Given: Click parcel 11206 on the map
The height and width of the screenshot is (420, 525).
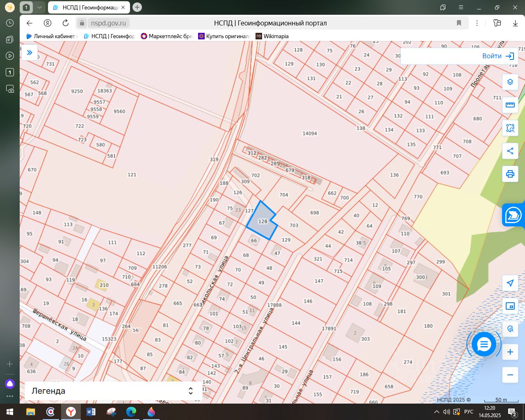Looking at the screenshot, I should (160, 267).
